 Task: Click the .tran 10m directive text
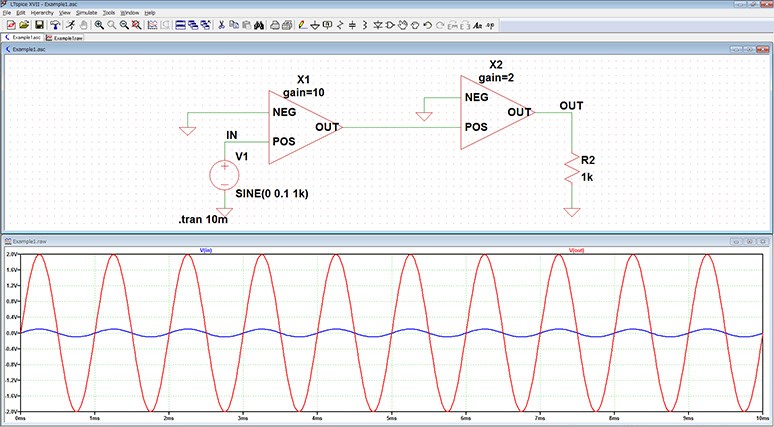pos(203,219)
